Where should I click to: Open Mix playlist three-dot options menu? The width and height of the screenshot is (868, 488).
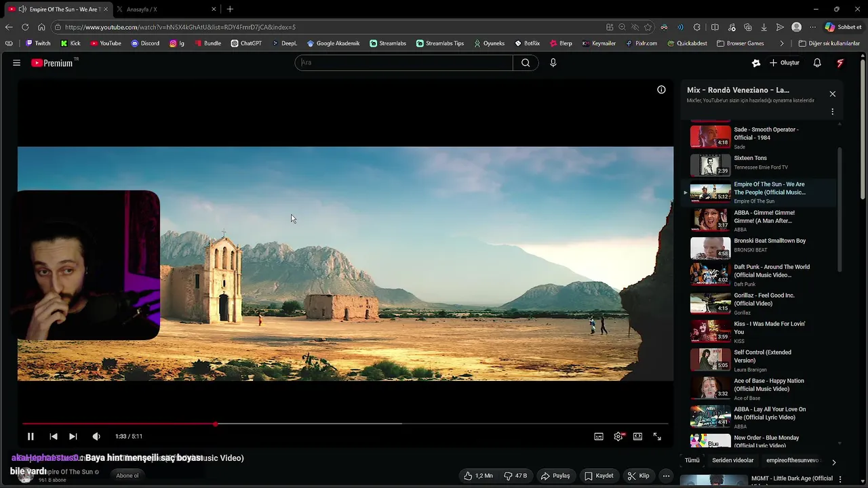832,112
